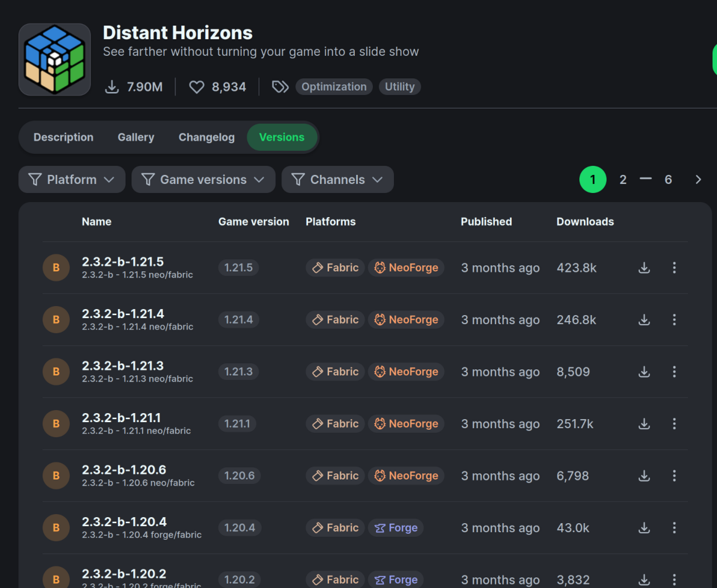Screen dimensions: 717x588
Task: Open the Utility category tag
Action: tap(400, 87)
